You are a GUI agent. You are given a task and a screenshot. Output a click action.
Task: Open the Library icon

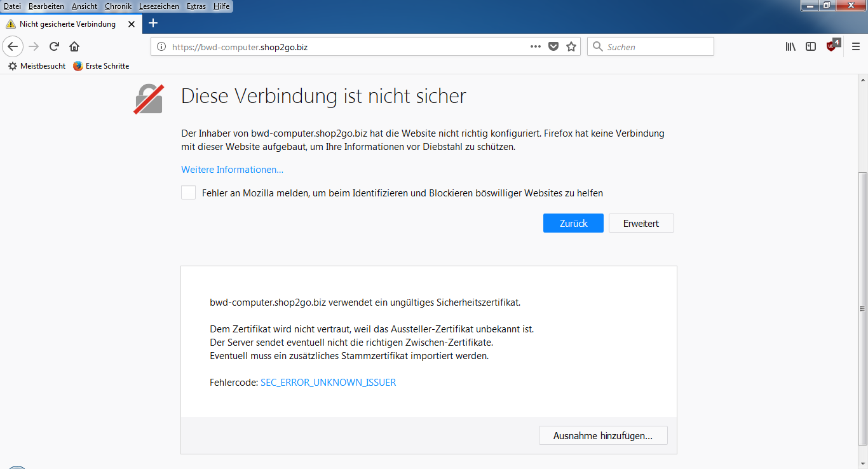pyautogui.click(x=790, y=46)
